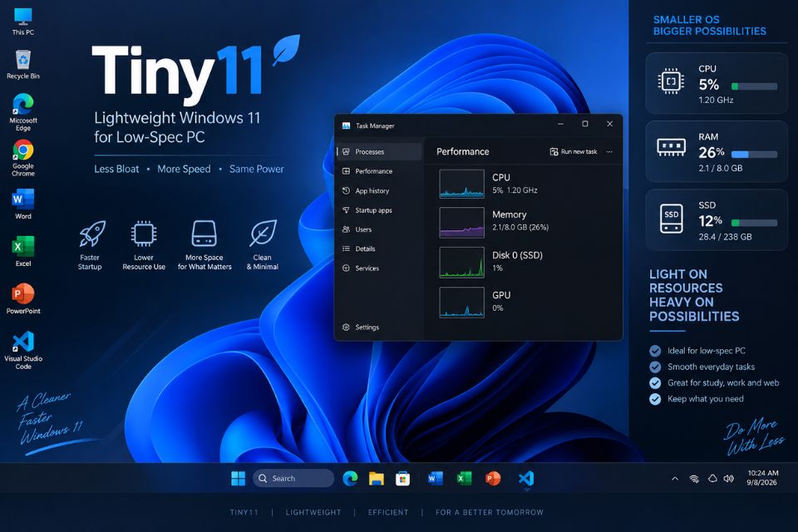Open Excel desktop shortcut

click(23, 251)
